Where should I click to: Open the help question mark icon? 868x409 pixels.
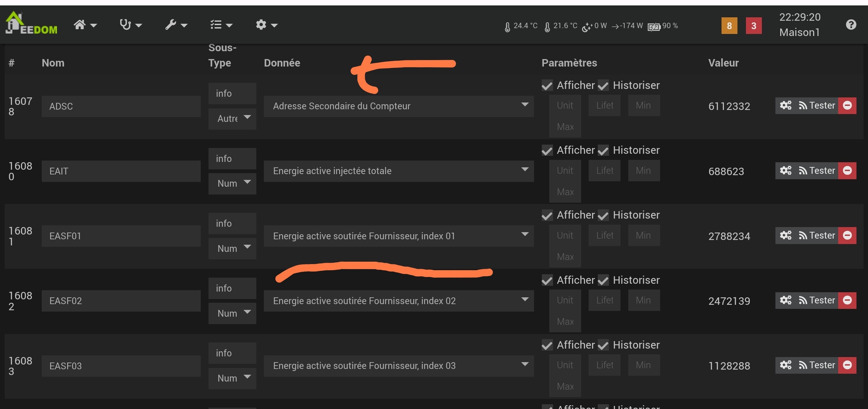851,25
